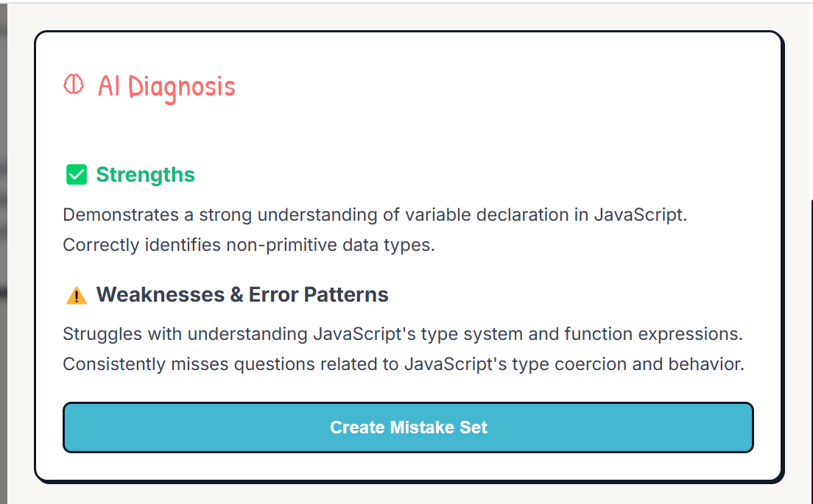Click the sentence about function expressions

(x=403, y=333)
